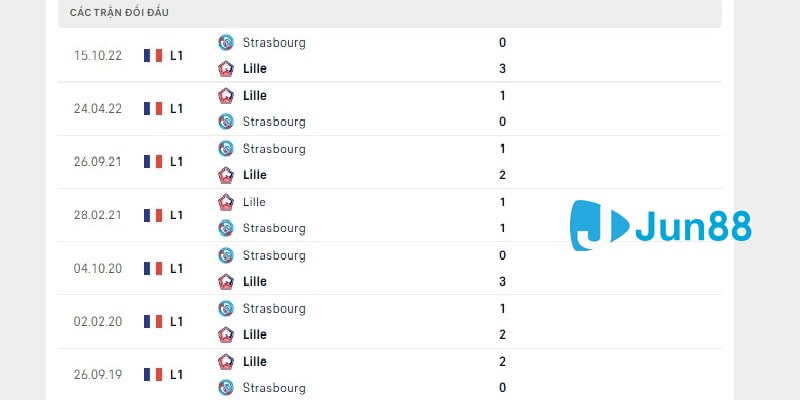
Task: Click Lille crest in the 26.09.21 match
Action: click(x=226, y=175)
